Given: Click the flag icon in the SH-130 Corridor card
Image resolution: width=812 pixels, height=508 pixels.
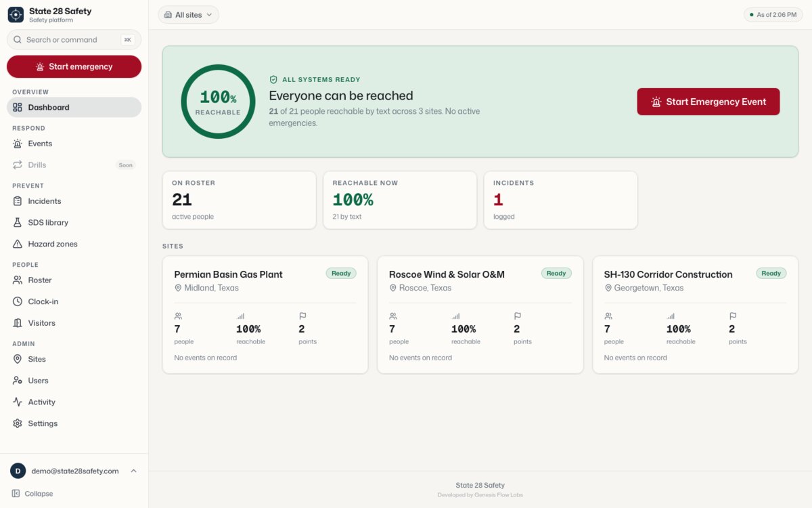Looking at the screenshot, I should (733, 316).
